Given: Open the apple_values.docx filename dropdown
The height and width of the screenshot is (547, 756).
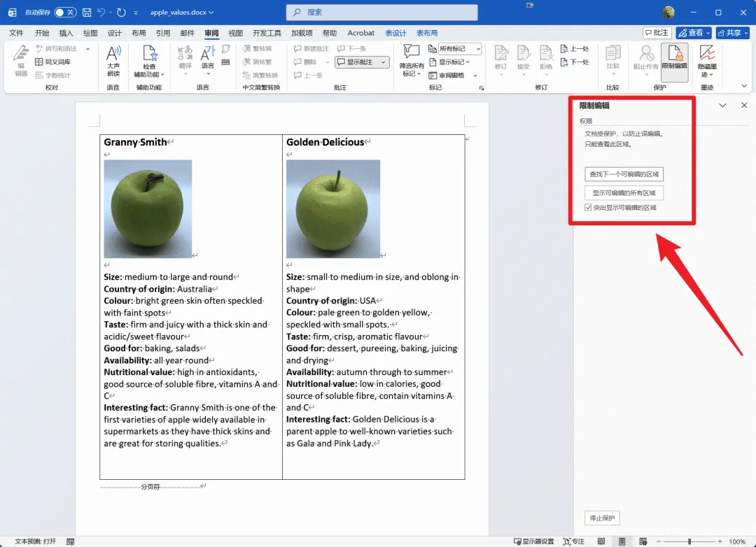Looking at the screenshot, I should point(182,13).
